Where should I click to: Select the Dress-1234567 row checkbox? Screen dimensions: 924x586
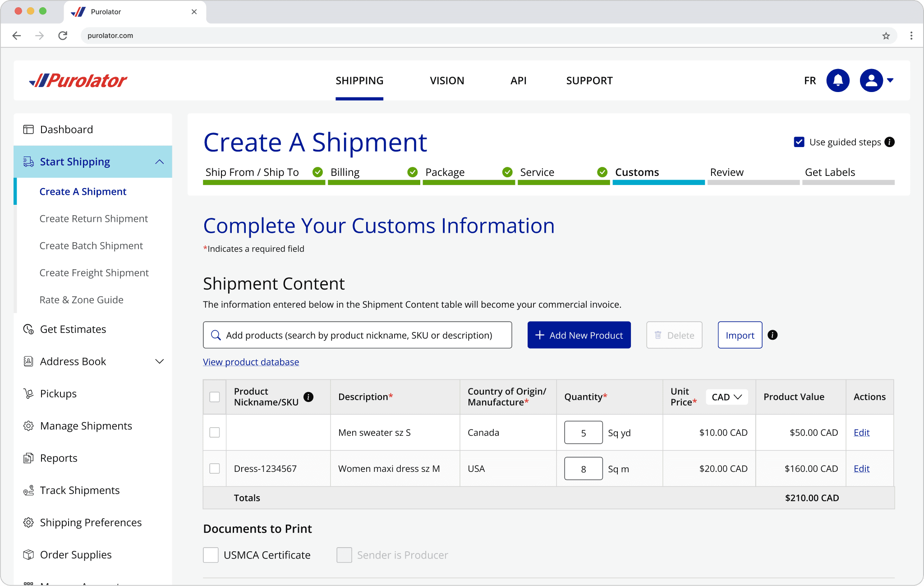215,468
